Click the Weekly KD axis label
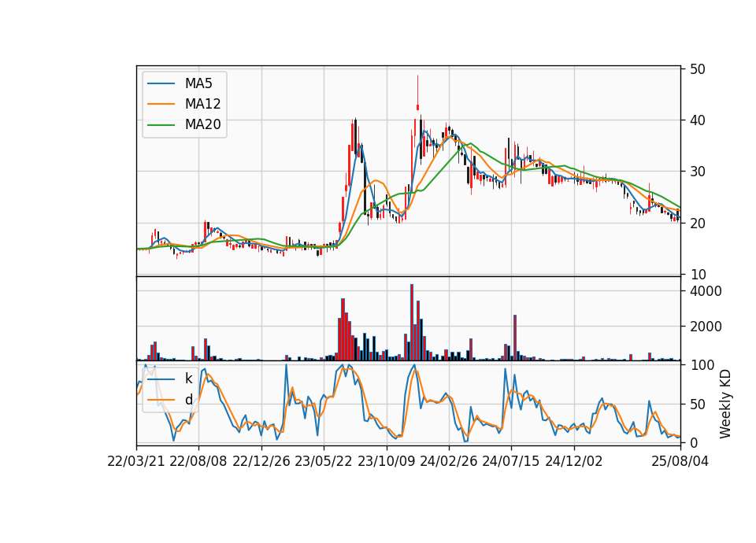756x543 pixels. coord(725,404)
